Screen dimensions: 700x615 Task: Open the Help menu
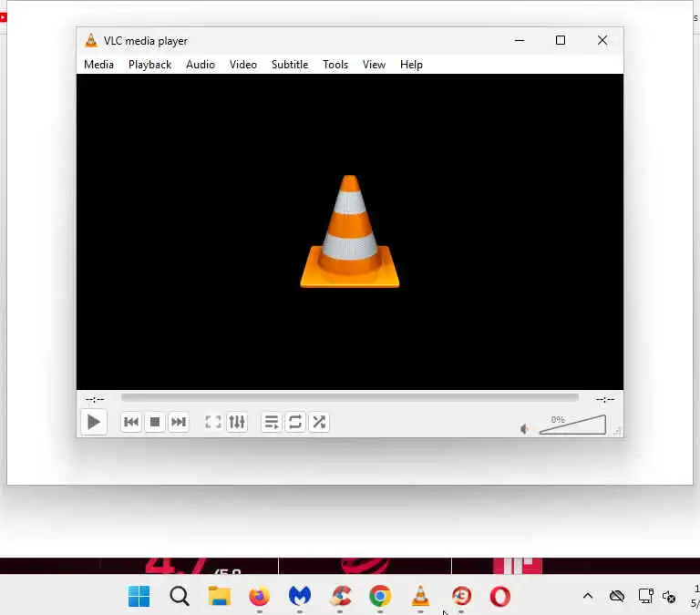click(411, 65)
